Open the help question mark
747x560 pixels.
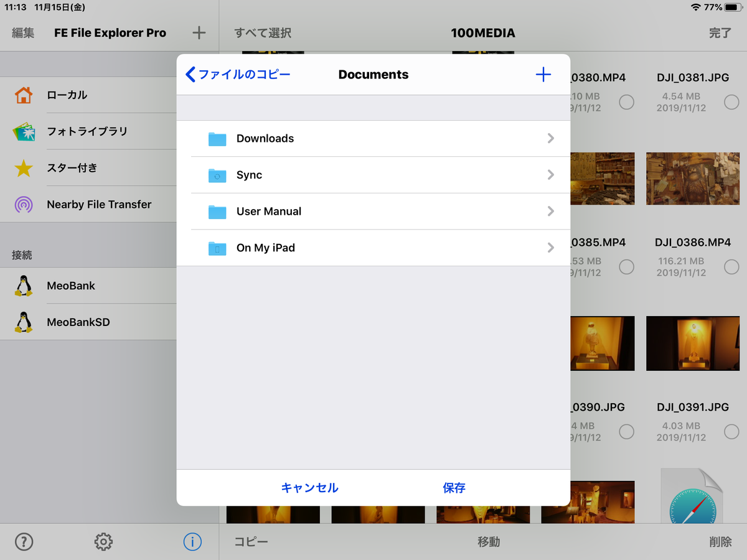click(24, 542)
